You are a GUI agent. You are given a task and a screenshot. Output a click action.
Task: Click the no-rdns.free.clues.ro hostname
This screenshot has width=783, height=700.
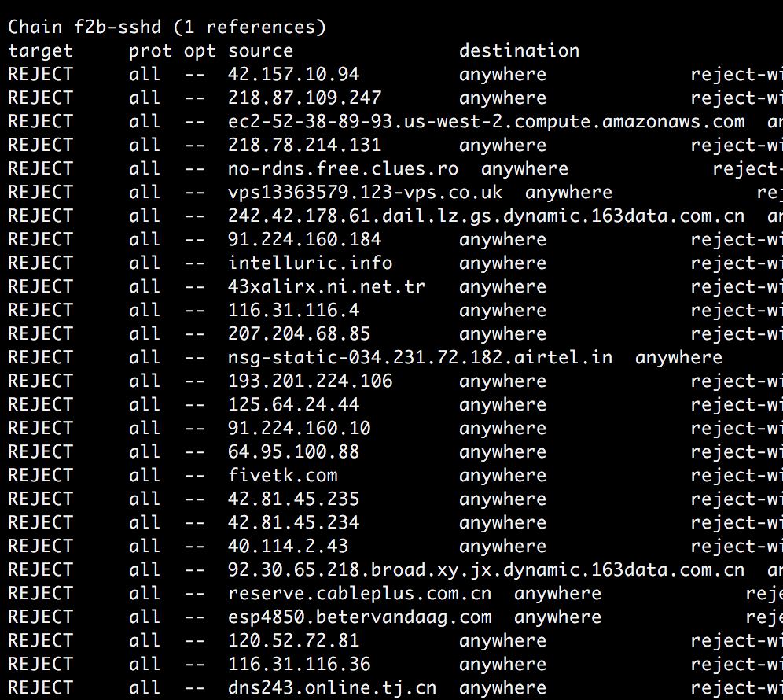[343, 169]
